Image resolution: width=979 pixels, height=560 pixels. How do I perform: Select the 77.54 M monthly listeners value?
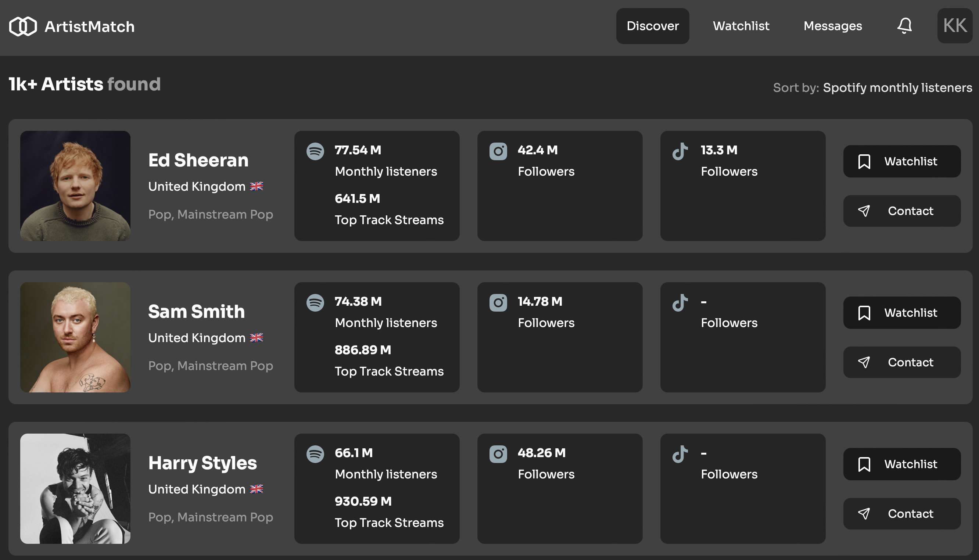click(x=358, y=150)
